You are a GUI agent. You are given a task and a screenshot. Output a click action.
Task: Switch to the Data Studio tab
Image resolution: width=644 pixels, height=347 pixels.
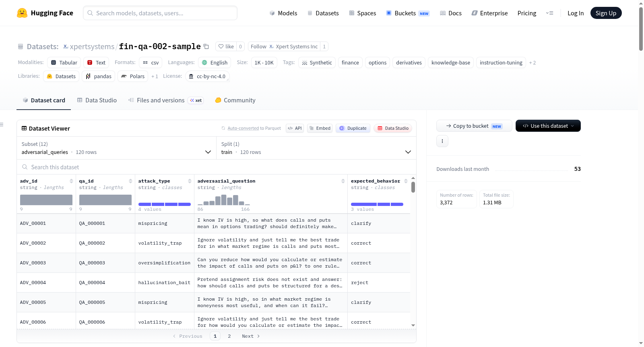97,100
